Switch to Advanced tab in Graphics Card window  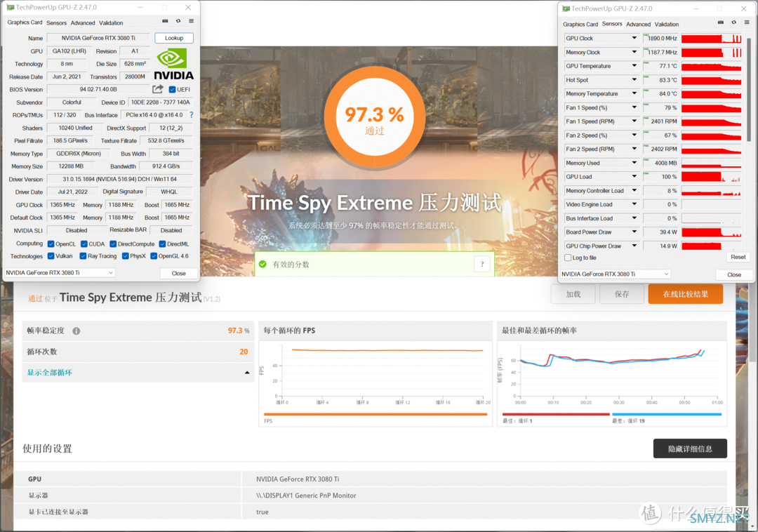coord(83,22)
